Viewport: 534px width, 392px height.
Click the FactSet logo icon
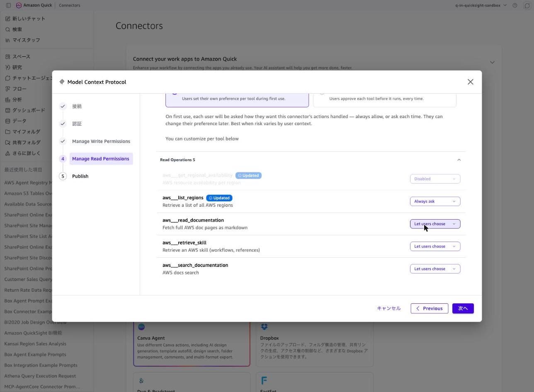[x=264, y=380]
